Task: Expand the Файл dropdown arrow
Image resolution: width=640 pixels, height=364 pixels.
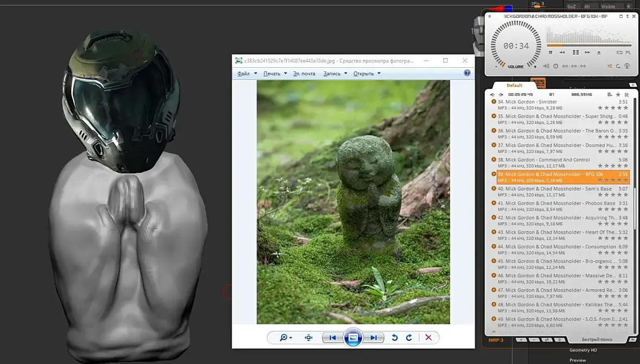Action: click(x=255, y=74)
